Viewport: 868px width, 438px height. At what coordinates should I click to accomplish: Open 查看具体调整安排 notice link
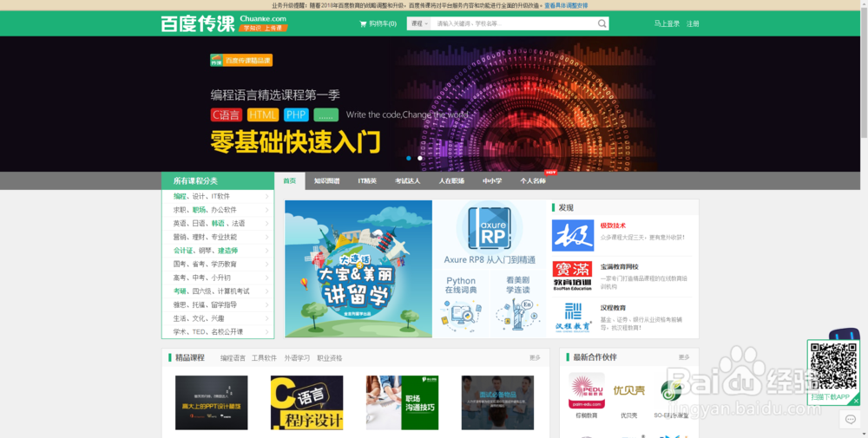566,5
